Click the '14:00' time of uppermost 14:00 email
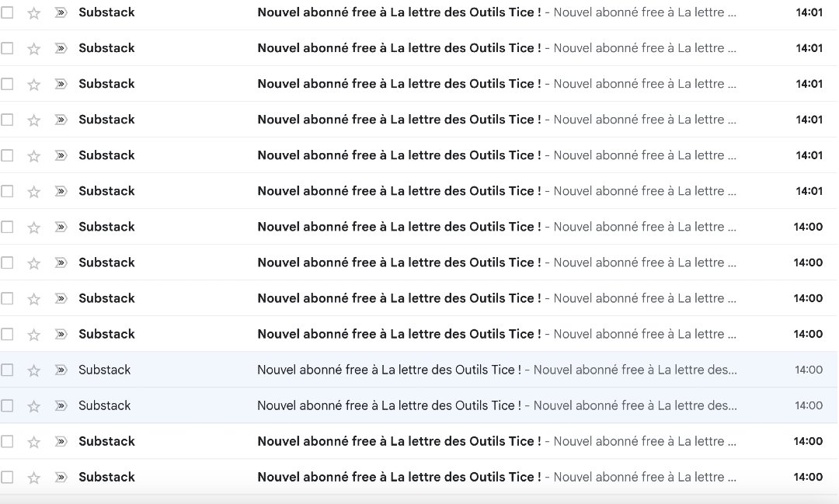This screenshot has width=839, height=504. 808,227
